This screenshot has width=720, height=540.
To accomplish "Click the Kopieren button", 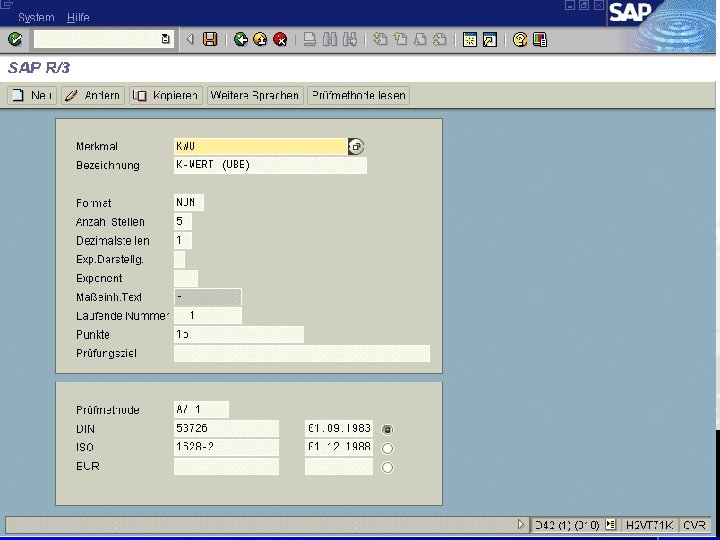I will coord(166,96).
